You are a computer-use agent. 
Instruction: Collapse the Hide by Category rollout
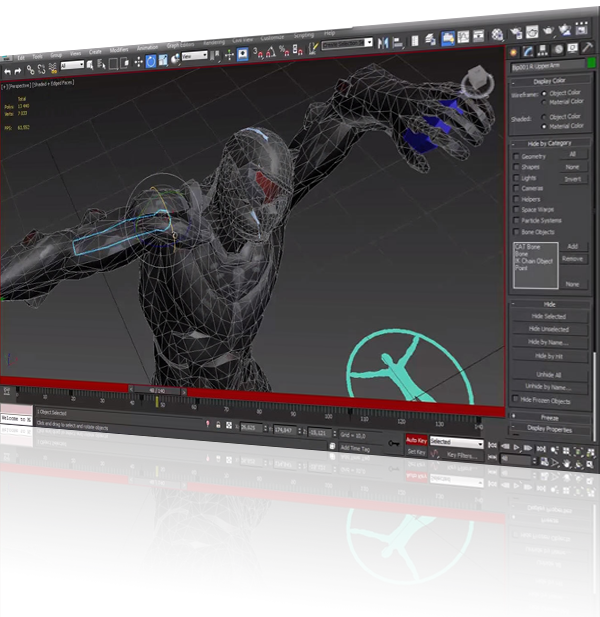550,143
